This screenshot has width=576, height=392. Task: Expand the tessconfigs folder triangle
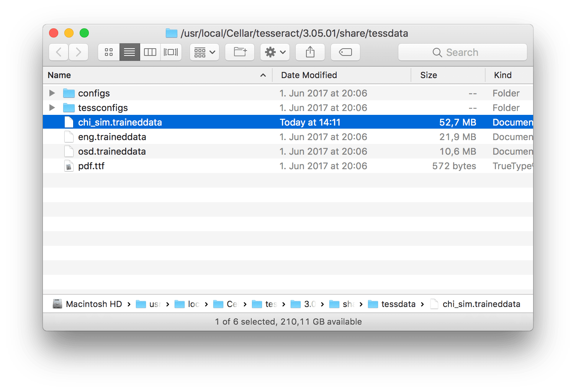52,108
